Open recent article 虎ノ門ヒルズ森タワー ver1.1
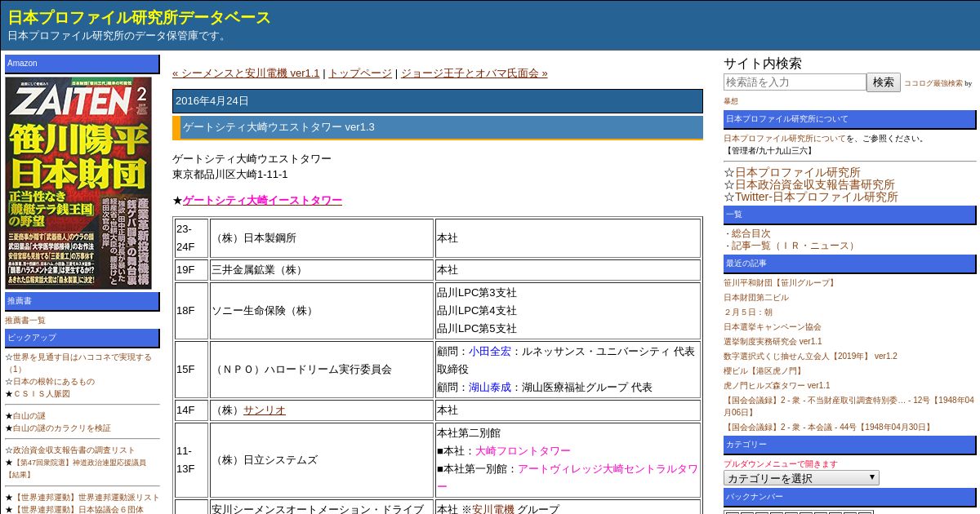This screenshot has width=980, height=514. point(777,386)
